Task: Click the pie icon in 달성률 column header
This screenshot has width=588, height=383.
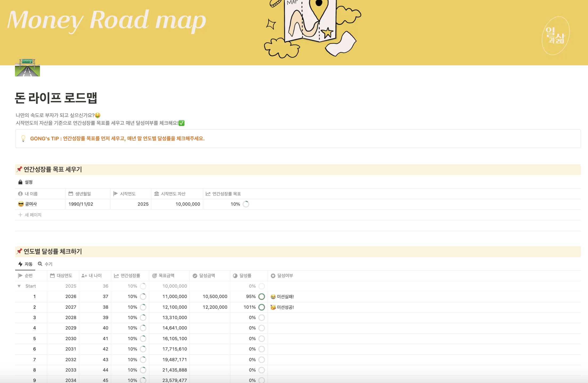Action: click(235, 276)
